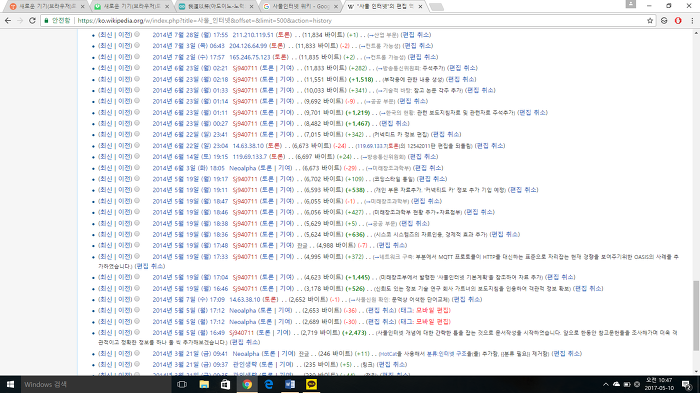Image resolution: width=700 pixels, height=393 pixels.
Task: Open the Chrome profile avatar button
Action: 630,4
